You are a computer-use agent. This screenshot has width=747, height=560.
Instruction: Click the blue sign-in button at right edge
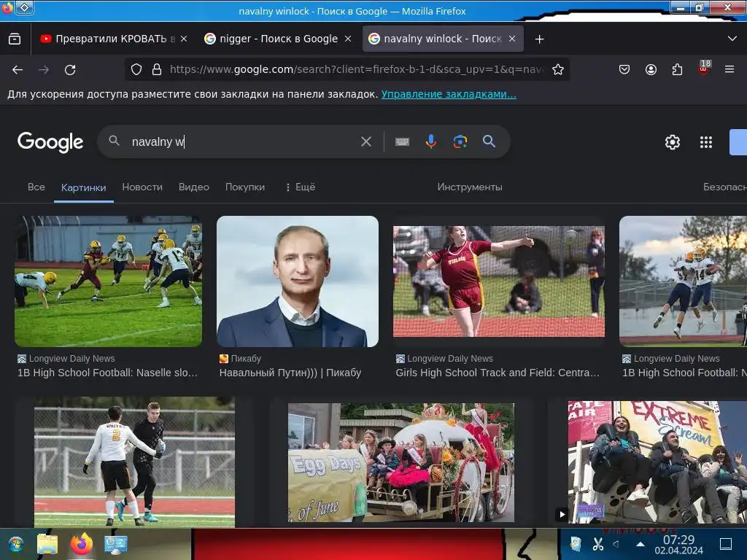pyautogui.click(x=738, y=142)
